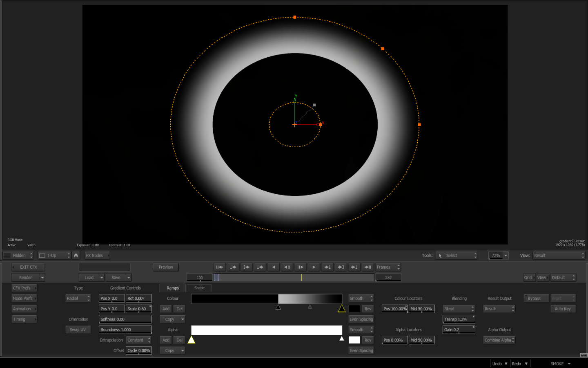The width and height of the screenshot is (588, 368).
Task: Expand the Tools Select dropdown
Action: click(x=456, y=256)
